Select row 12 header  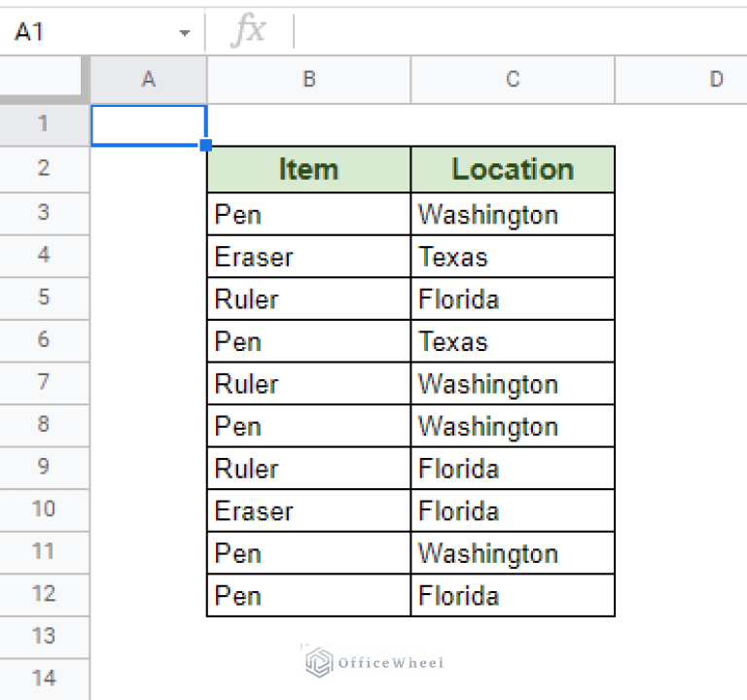[44, 594]
